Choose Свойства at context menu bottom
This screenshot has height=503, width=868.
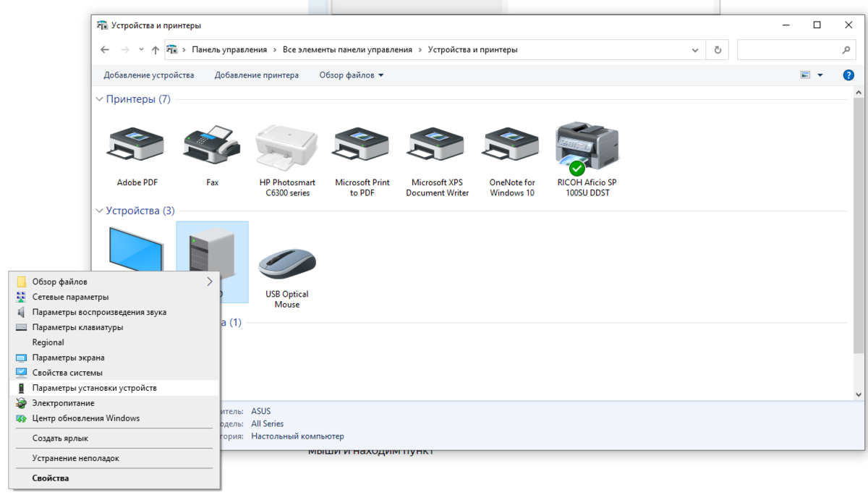pyautogui.click(x=114, y=478)
